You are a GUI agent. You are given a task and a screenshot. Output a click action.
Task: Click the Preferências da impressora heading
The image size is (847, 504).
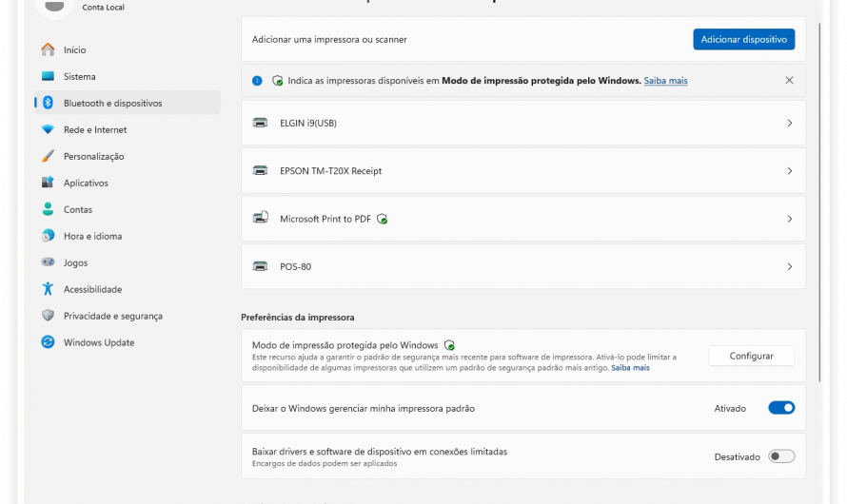(298, 318)
